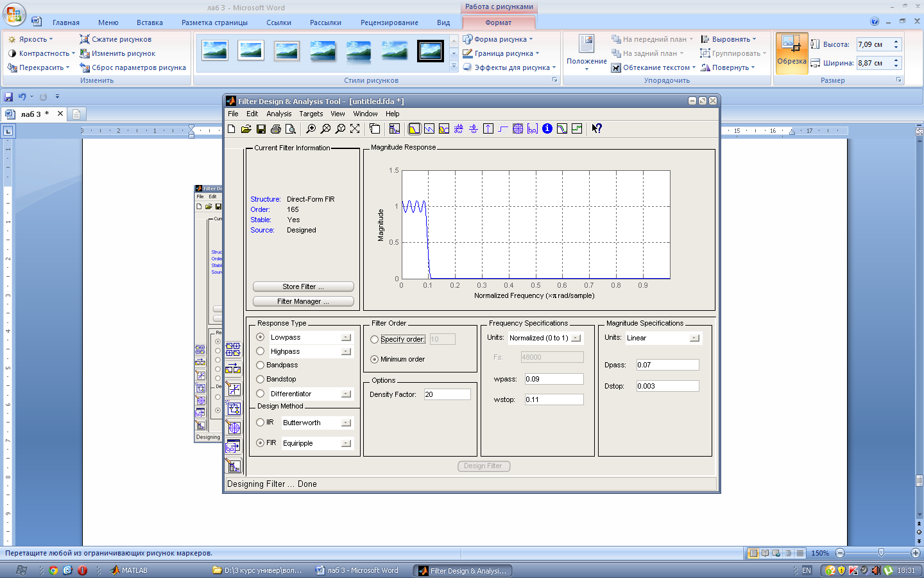Click New filter icon in FDATool toolbar
The image size is (924, 578).
pyautogui.click(x=232, y=129)
